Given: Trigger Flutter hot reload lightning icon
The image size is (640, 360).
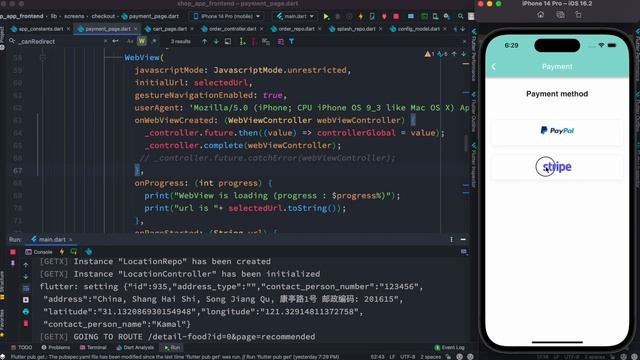Looking at the screenshot, I should point(360,16).
